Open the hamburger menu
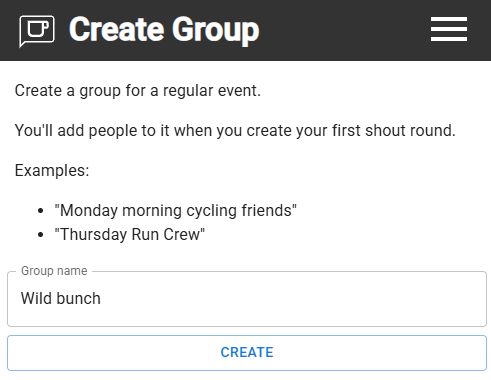 point(449,29)
